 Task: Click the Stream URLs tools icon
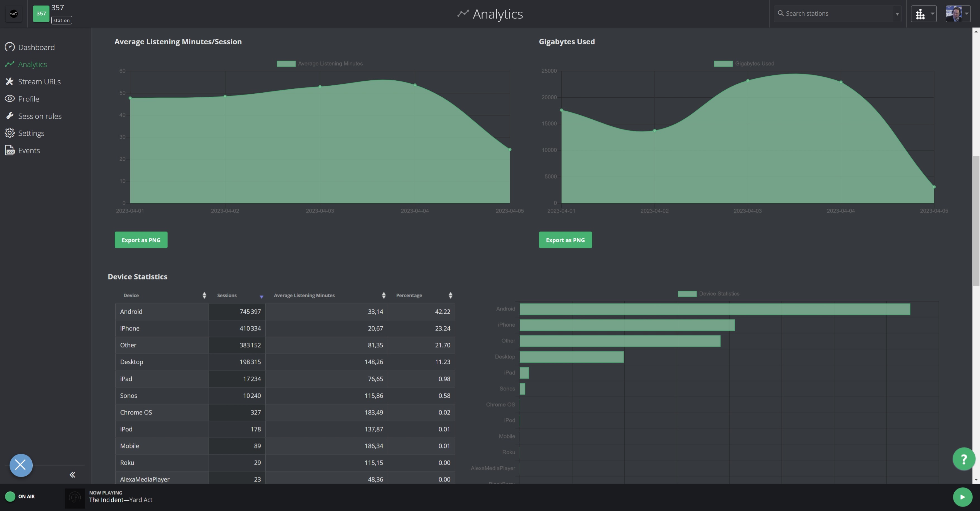coord(9,81)
